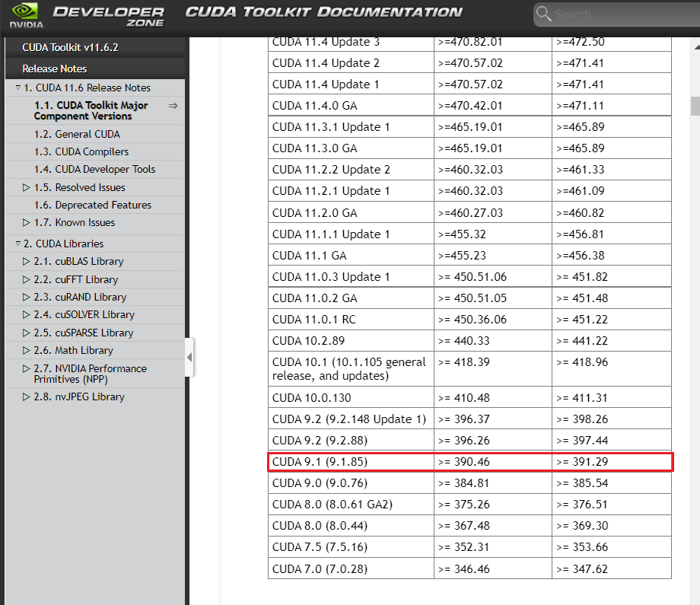
Task: Click the >=460.27.03 cell
Action: tap(493, 212)
